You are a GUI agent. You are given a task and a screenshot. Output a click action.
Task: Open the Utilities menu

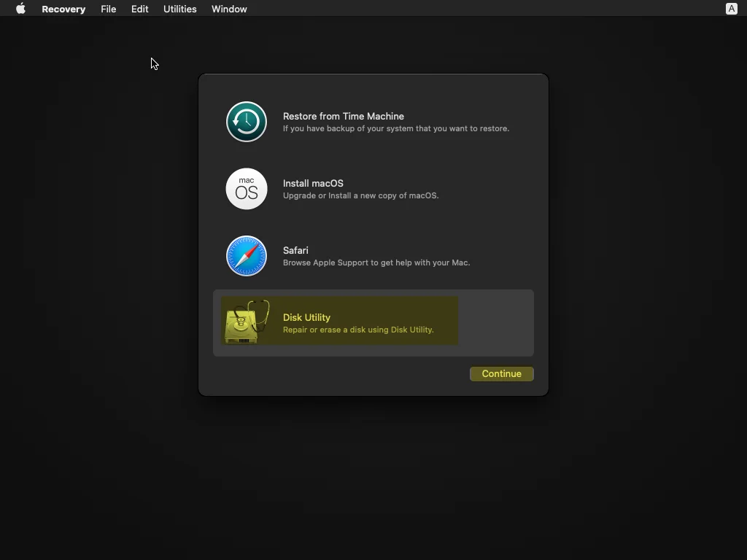click(179, 9)
